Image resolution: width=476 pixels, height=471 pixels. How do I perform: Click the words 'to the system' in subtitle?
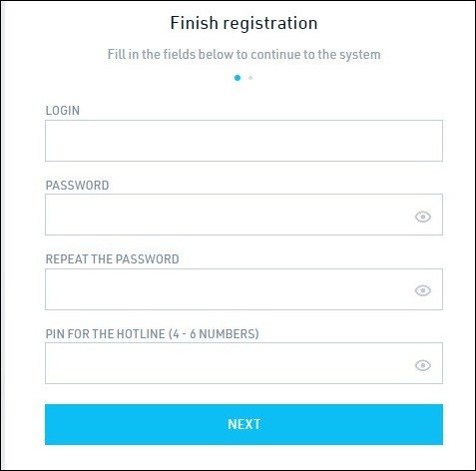tap(342, 55)
